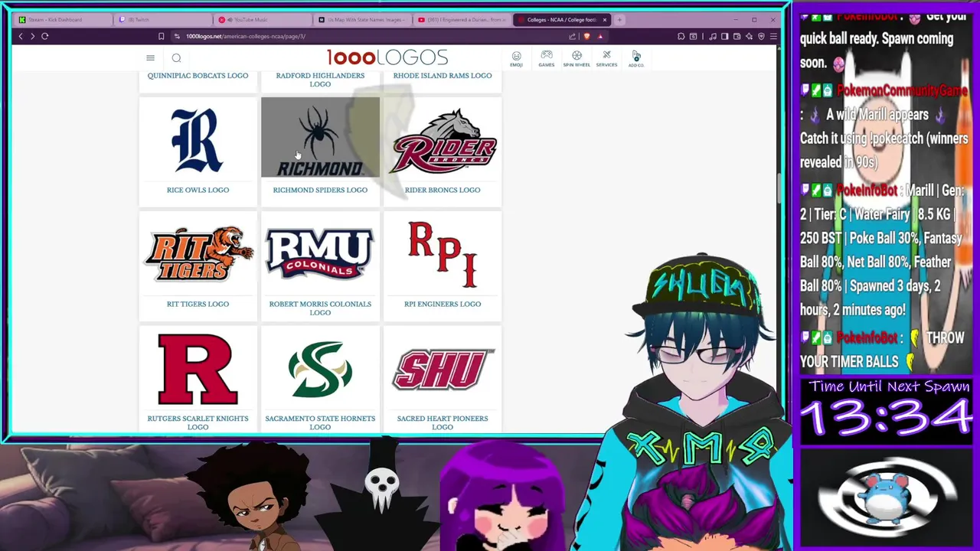The image size is (980, 551).
Task: Switch to the YouTube Music tab
Action: [264, 20]
